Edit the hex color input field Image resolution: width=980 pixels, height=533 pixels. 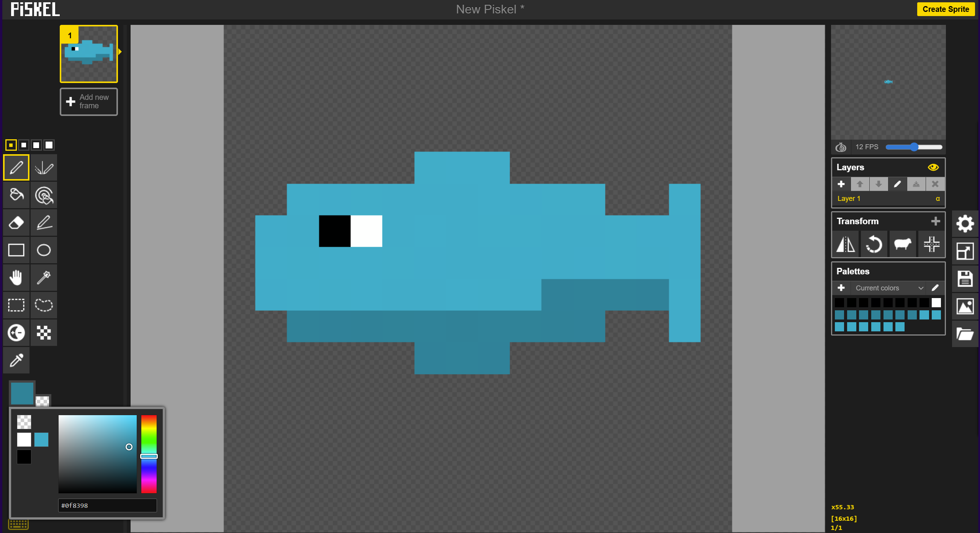pyautogui.click(x=107, y=505)
